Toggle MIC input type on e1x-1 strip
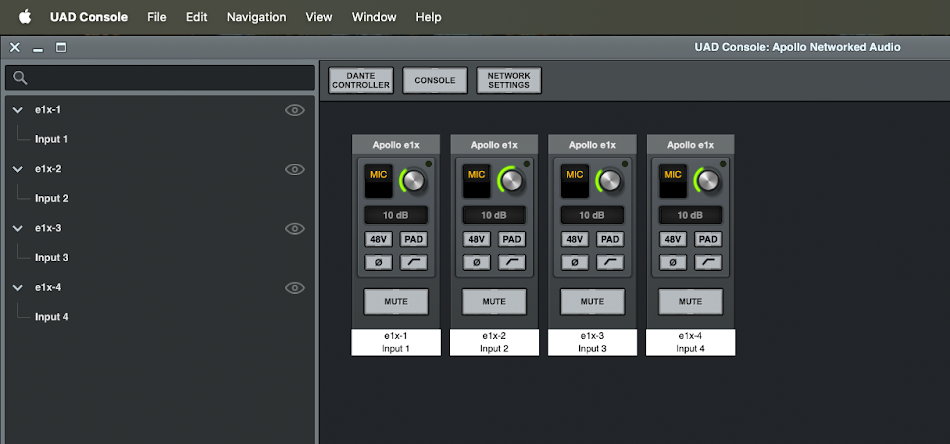 coord(379,181)
